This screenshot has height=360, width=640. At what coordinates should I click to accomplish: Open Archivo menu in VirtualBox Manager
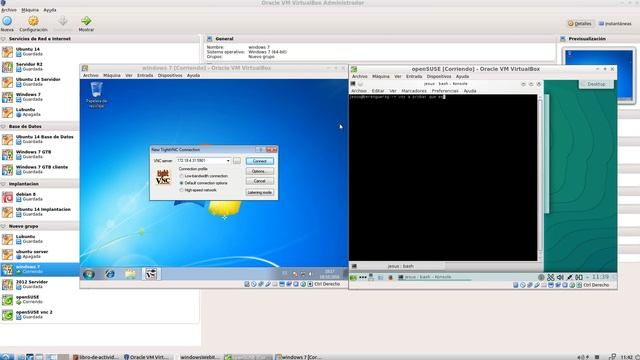pos(9,10)
